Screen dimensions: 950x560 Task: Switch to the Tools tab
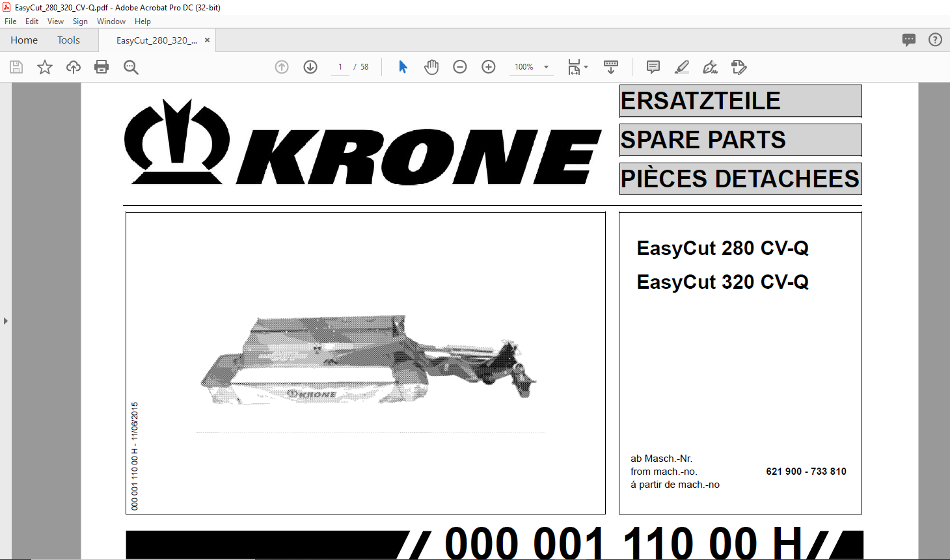click(x=68, y=40)
